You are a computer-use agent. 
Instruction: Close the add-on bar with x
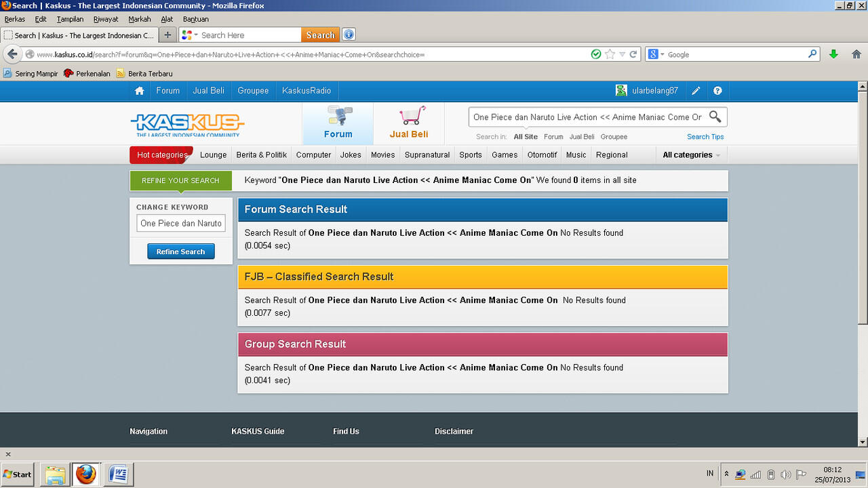[8, 454]
